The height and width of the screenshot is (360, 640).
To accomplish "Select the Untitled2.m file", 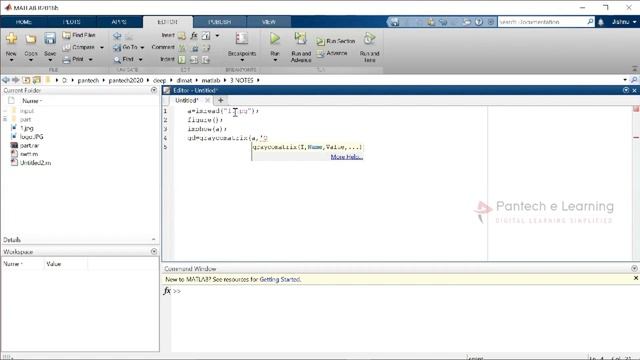I will (35, 162).
